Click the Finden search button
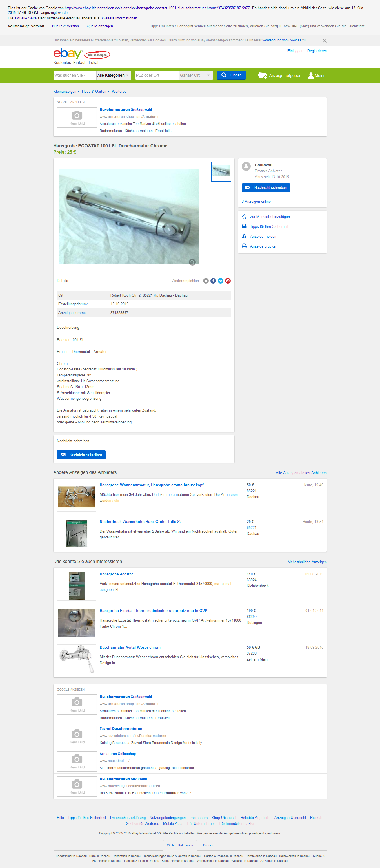Screen dimensions: 380x868 231,75
